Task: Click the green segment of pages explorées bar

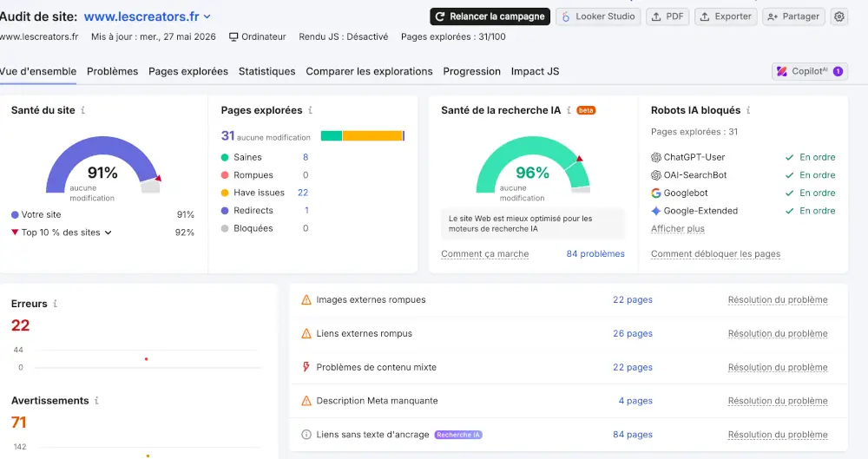Action: (331, 135)
